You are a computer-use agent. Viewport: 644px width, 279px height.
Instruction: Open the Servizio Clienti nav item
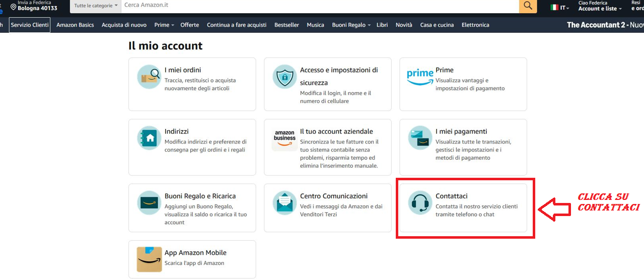coord(30,25)
